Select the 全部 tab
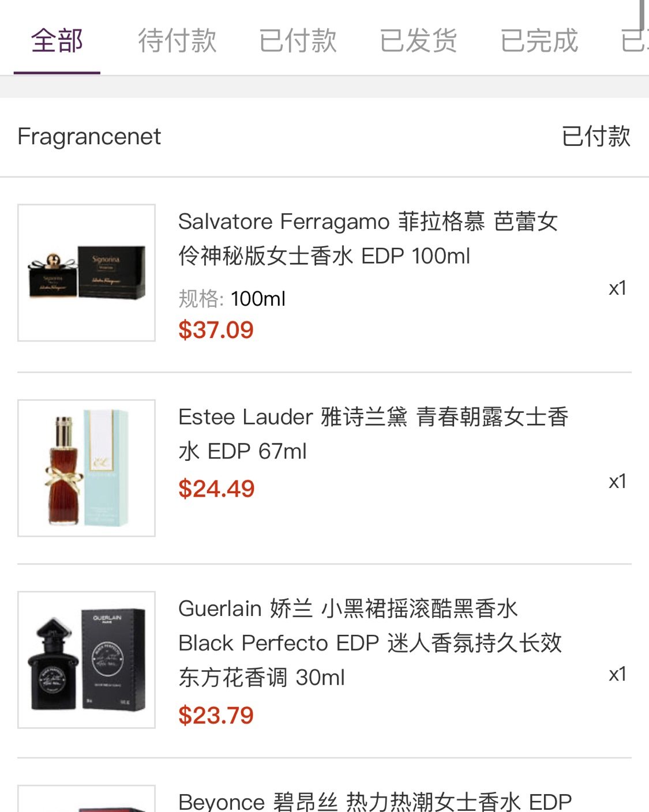This screenshot has height=812, width=649. pos(57,40)
